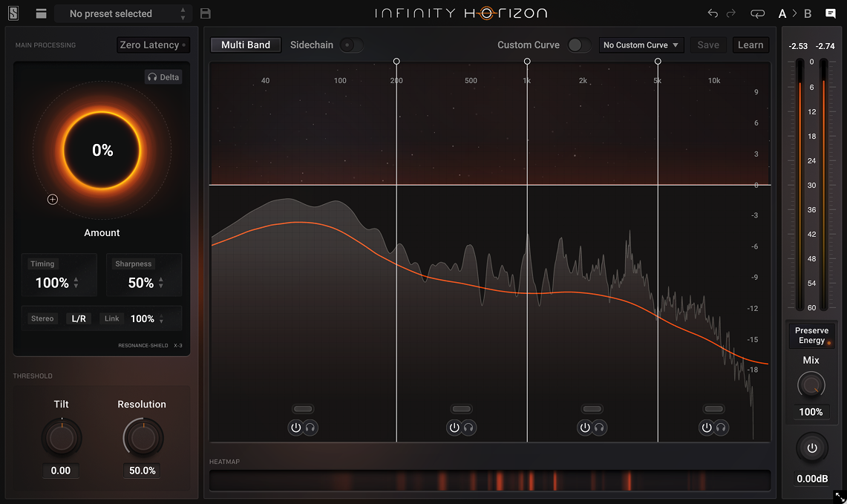This screenshot has width=847, height=504.
Task: Click the Learn button
Action: pos(750,45)
